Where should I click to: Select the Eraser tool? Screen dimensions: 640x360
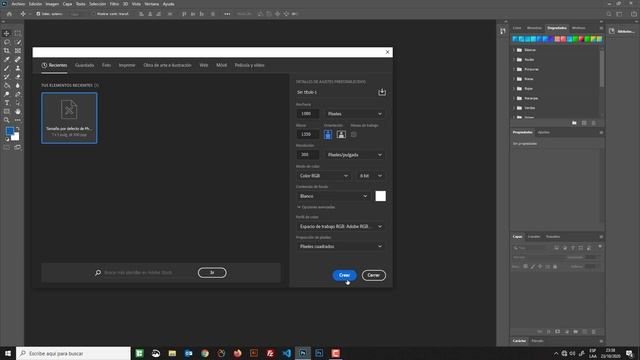click(18, 77)
